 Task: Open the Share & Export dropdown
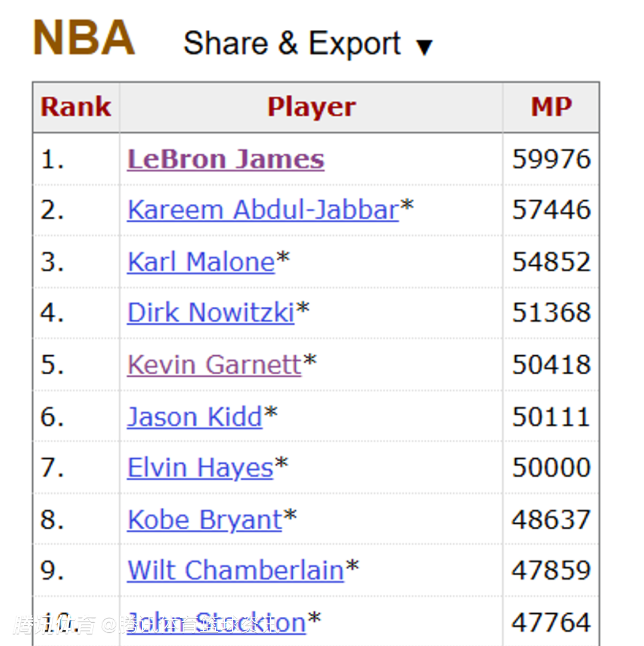(x=292, y=44)
